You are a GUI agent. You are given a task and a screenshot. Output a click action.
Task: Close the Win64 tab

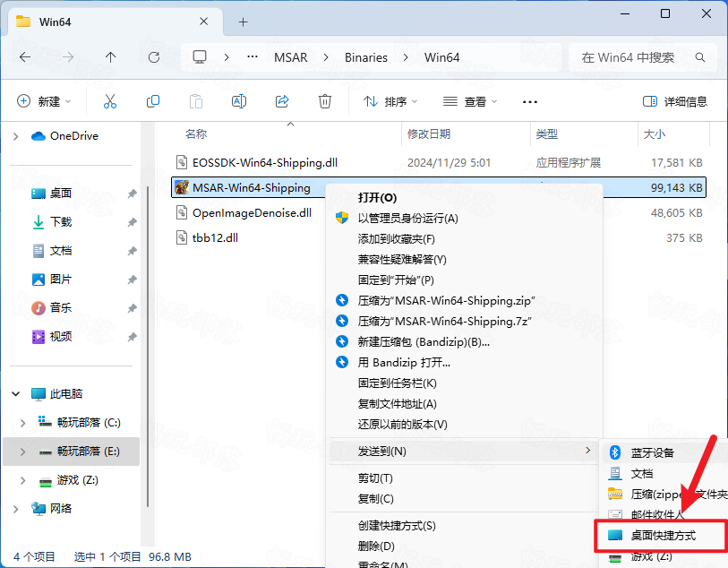coord(203,22)
